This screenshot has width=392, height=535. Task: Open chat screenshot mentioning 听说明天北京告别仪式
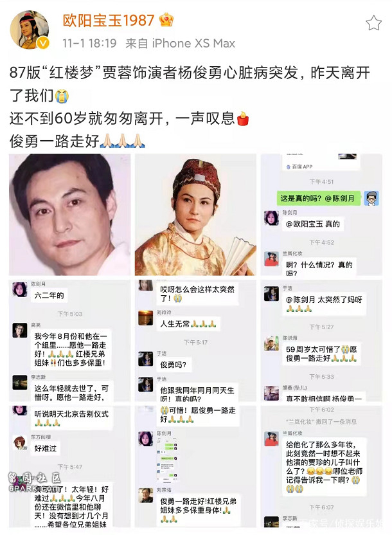pos(69,466)
